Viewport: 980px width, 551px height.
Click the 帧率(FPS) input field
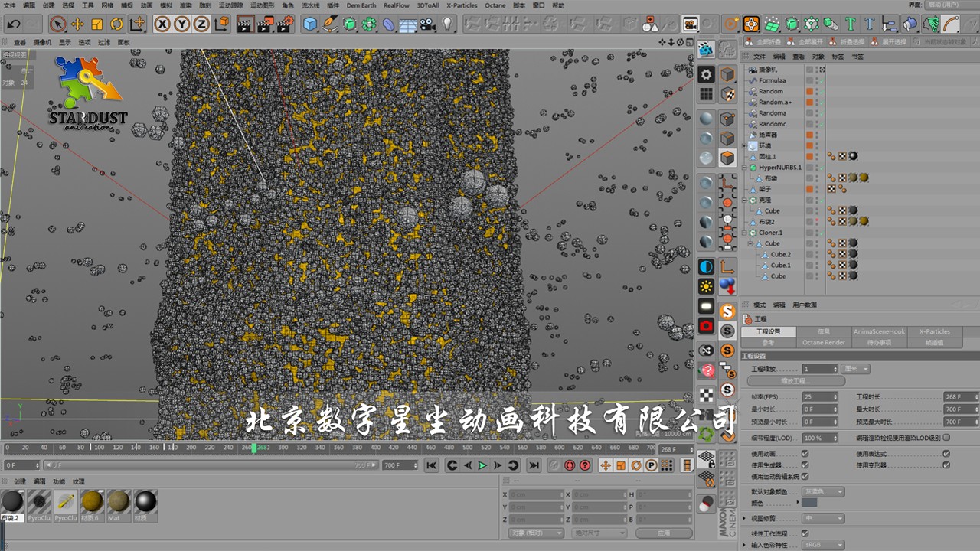(818, 397)
